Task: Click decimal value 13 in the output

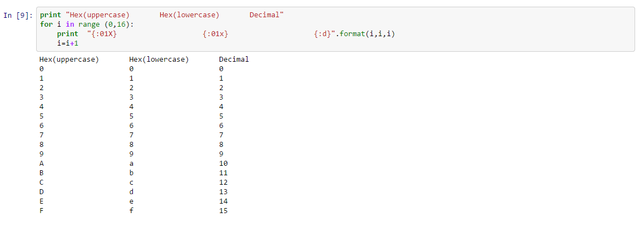Action: 224,192
